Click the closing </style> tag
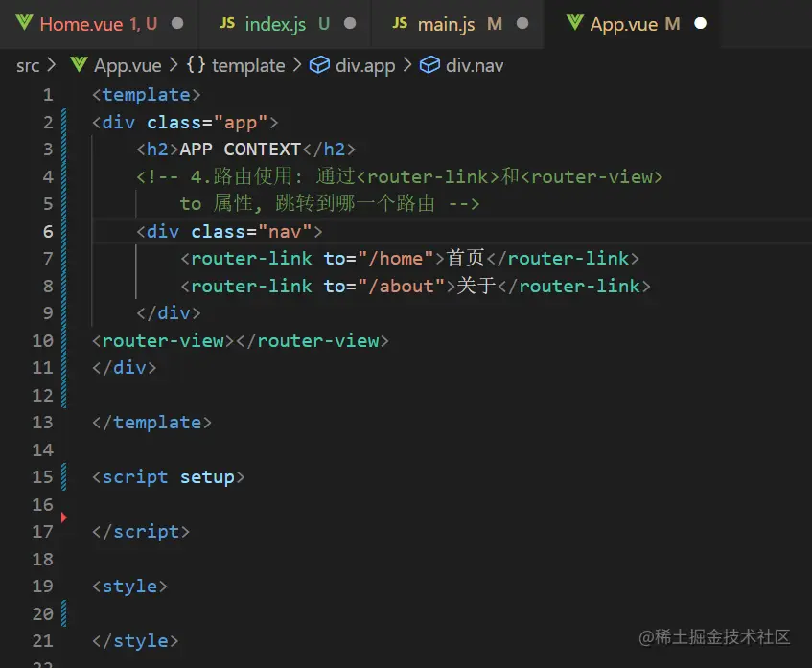This screenshot has height=668, width=812. [135, 641]
